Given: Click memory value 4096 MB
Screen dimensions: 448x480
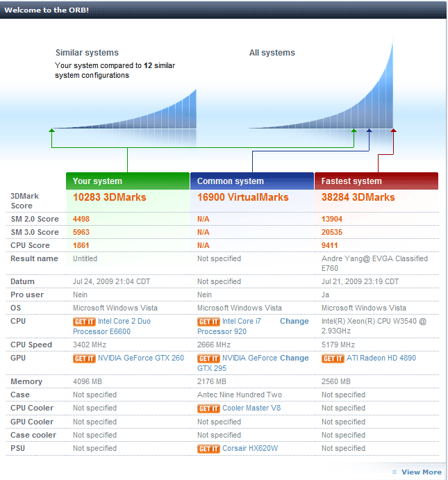Looking at the screenshot, I should pos(88,381).
